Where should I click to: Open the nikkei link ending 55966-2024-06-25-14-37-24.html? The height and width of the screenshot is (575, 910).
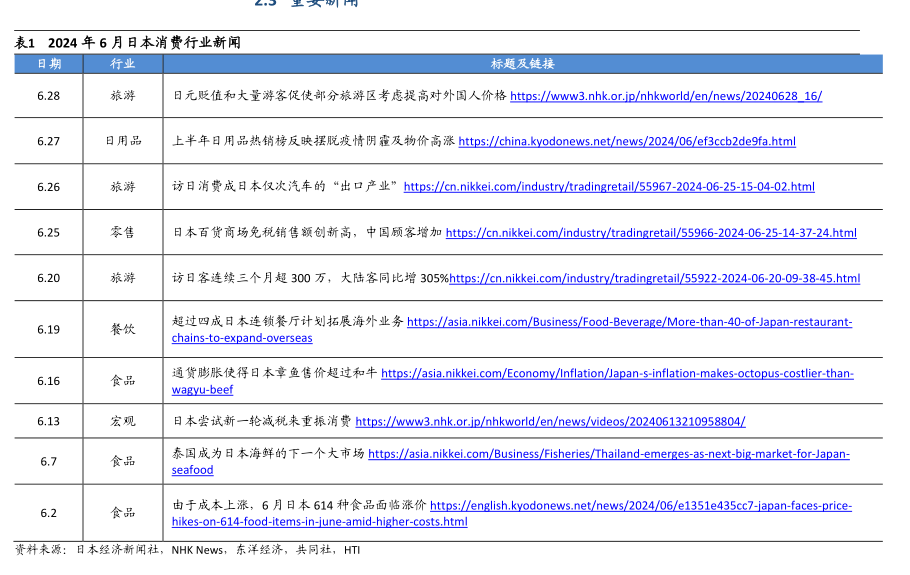(651, 232)
